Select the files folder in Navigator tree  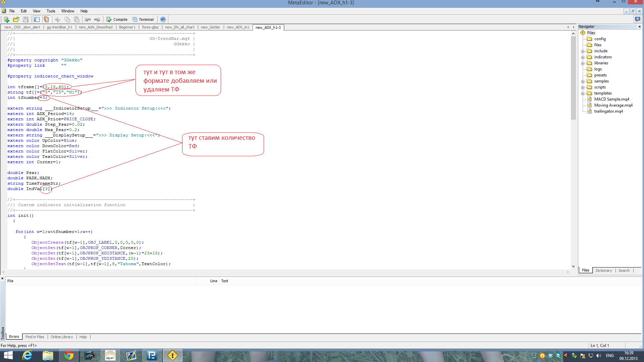tap(598, 45)
